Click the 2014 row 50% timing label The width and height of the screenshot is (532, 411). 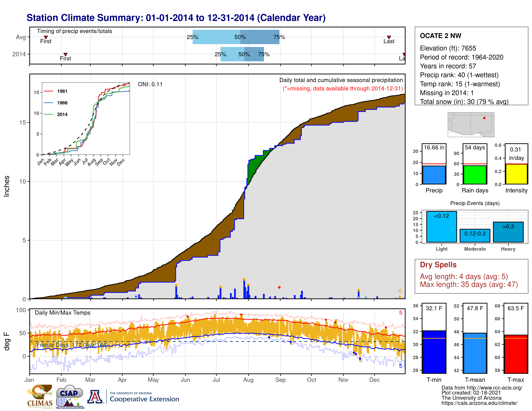point(244,54)
